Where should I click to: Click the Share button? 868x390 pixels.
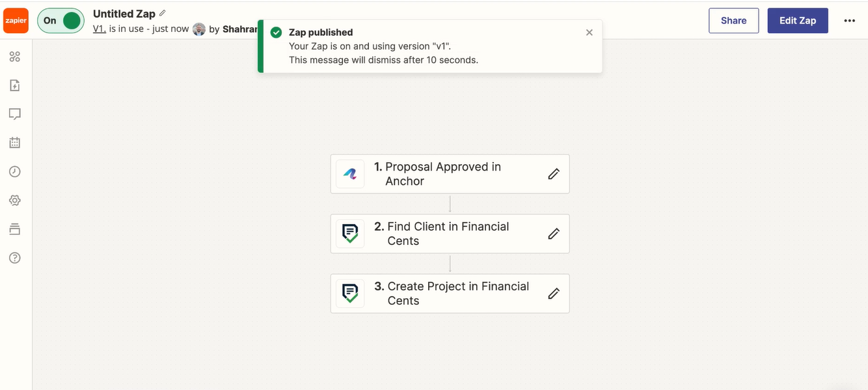(733, 20)
